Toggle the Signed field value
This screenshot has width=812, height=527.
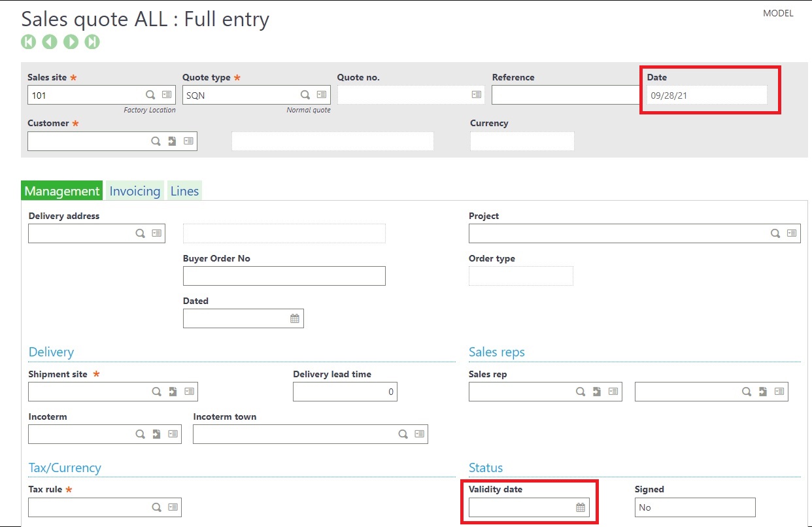pyautogui.click(x=694, y=507)
